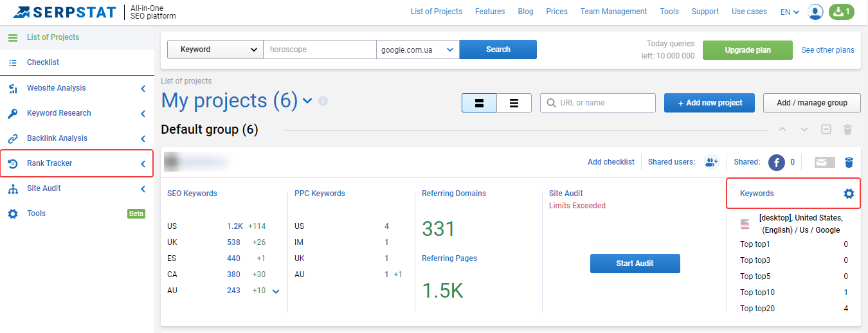Click the Website Analysis sidebar icon
This screenshot has width=868, height=333.
click(x=13, y=88)
